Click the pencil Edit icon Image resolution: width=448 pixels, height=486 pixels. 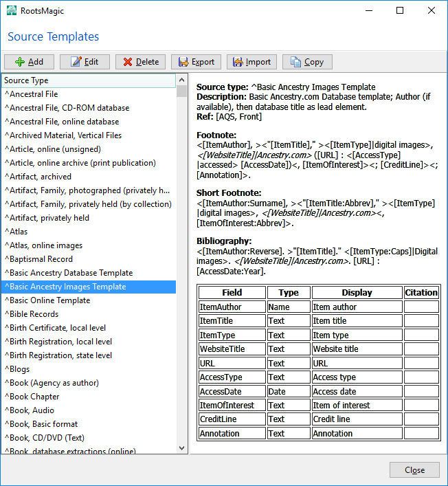[76, 62]
